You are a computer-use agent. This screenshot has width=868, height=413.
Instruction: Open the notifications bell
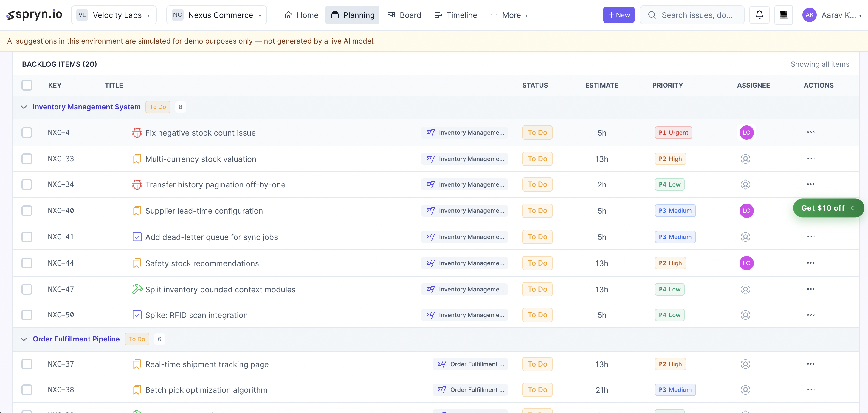(x=759, y=15)
